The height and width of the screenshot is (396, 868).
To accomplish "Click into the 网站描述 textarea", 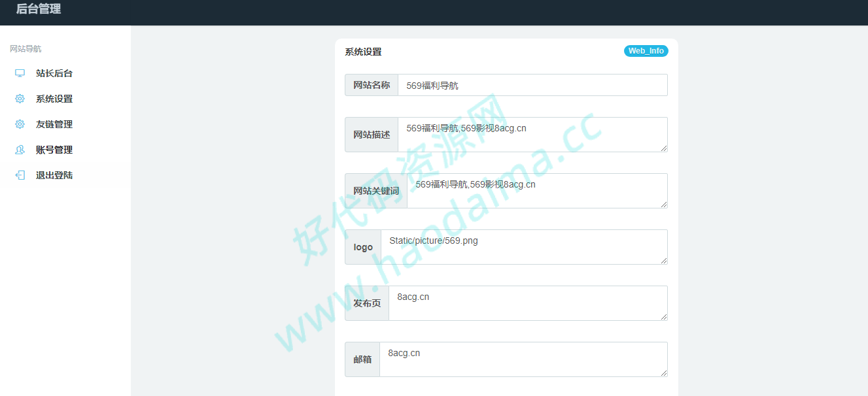I will pyautogui.click(x=532, y=135).
